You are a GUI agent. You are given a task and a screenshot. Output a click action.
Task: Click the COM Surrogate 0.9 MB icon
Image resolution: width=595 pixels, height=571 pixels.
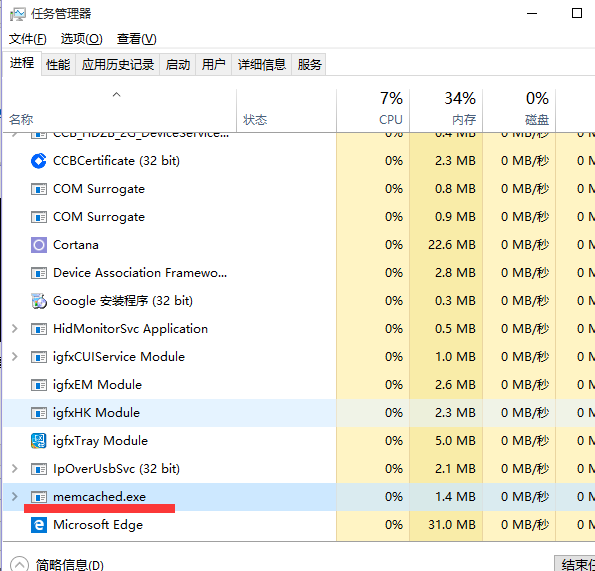[39, 217]
